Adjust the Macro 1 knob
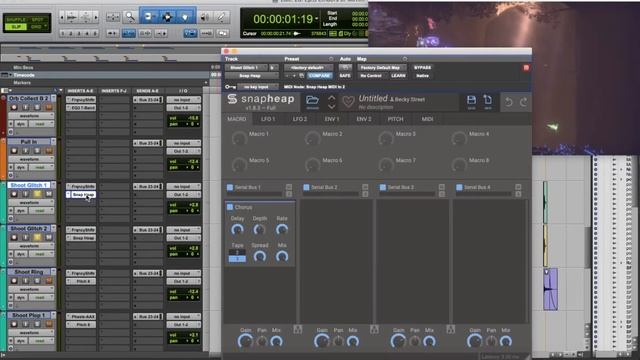Viewport: 640px width, 360px height. pos(239,138)
